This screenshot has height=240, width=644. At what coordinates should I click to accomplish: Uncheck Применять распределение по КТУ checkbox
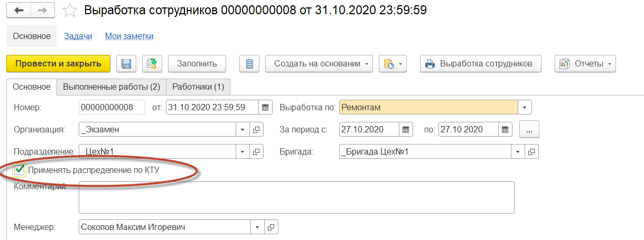[20, 170]
